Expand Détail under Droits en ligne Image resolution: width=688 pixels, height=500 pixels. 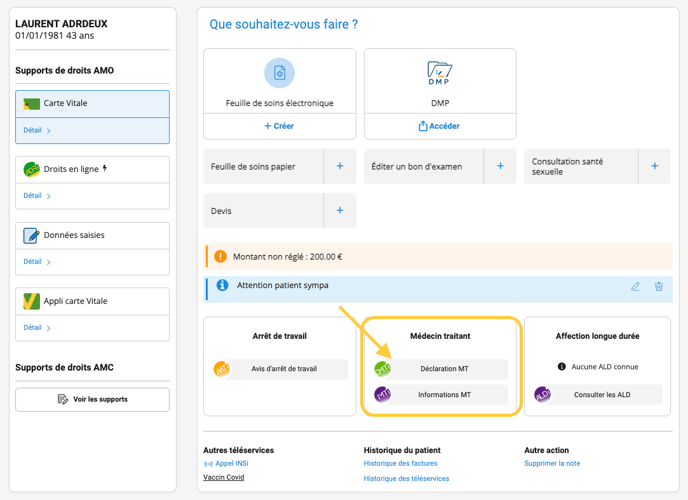click(x=37, y=196)
